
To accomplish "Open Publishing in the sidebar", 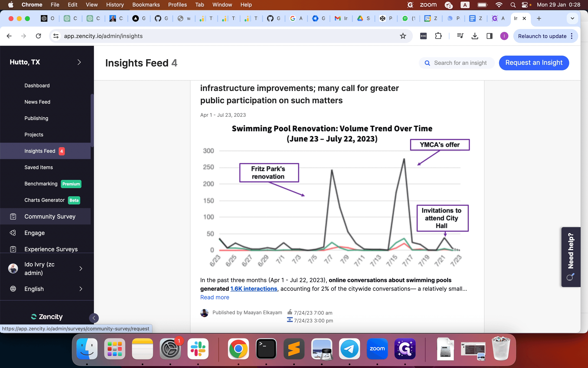I will click(37, 118).
